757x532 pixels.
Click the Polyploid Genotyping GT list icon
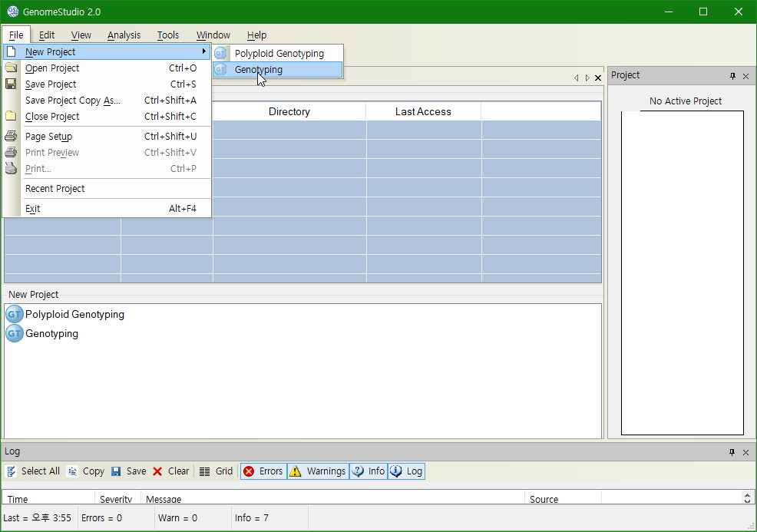15,314
